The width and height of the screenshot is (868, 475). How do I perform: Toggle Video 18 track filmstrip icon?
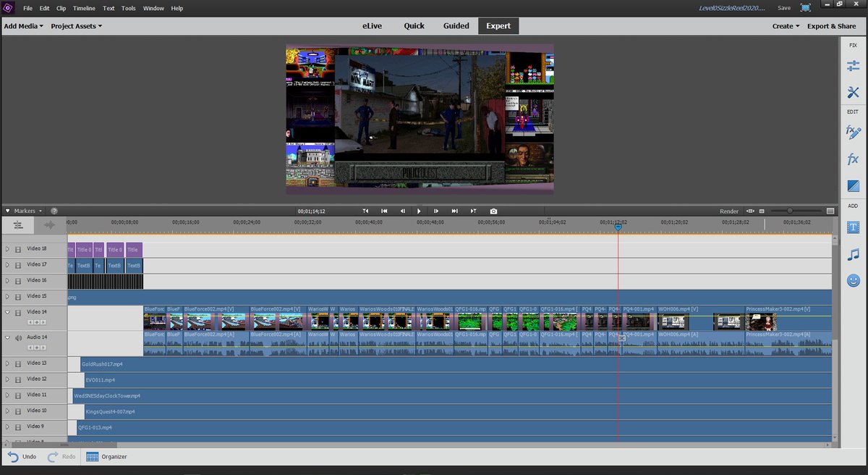click(x=18, y=249)
